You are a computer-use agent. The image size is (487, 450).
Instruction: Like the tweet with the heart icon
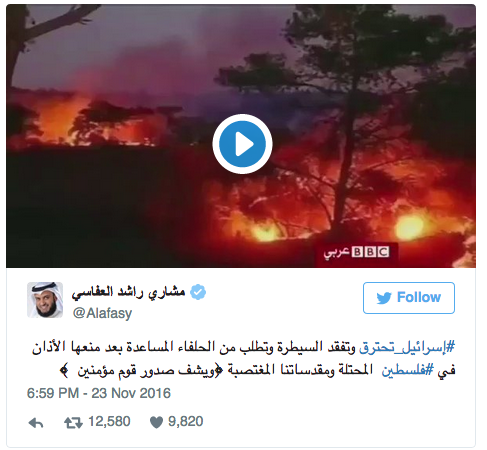tap(156, 422)
